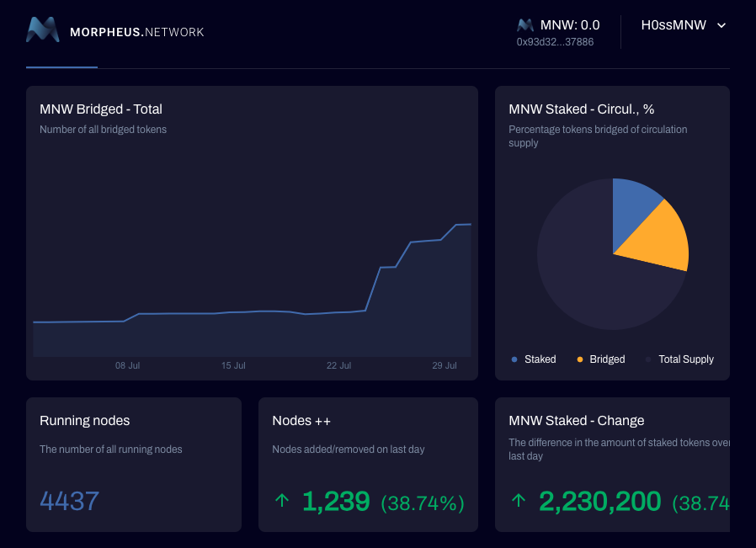Click the orange Bridged legend dot
The width and height of the screenshot is (756, 548).
point(580,359)
